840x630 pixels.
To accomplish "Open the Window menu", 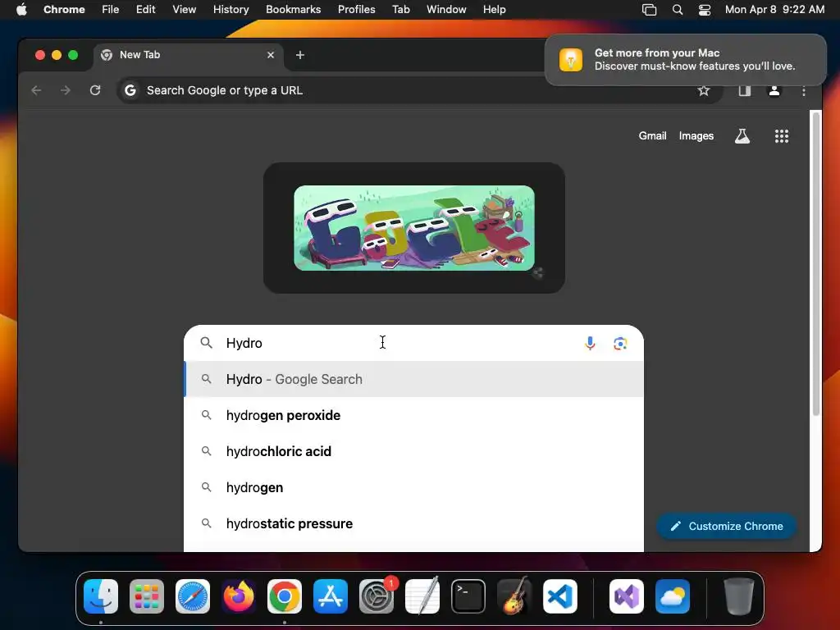I will pyautogui.click(x=446, y=10).
